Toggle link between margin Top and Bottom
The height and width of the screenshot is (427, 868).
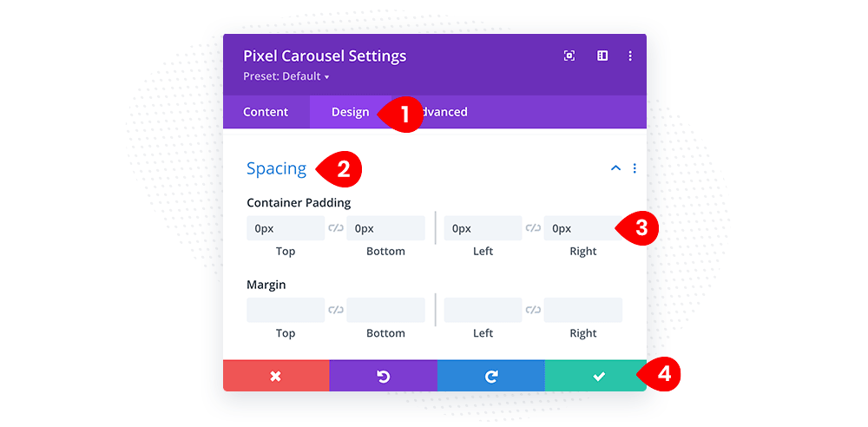(335, 310)
